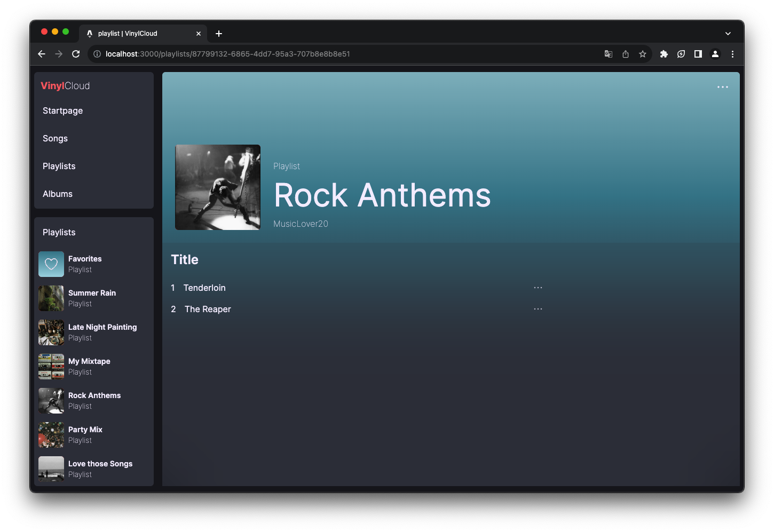
Task: Bookmark this page with the star icon
Action: (642, 54)
